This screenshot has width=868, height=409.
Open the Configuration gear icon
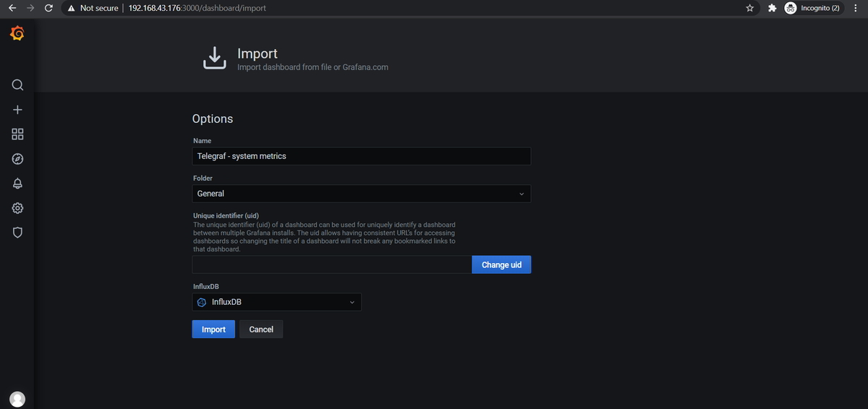pos(17,208)
